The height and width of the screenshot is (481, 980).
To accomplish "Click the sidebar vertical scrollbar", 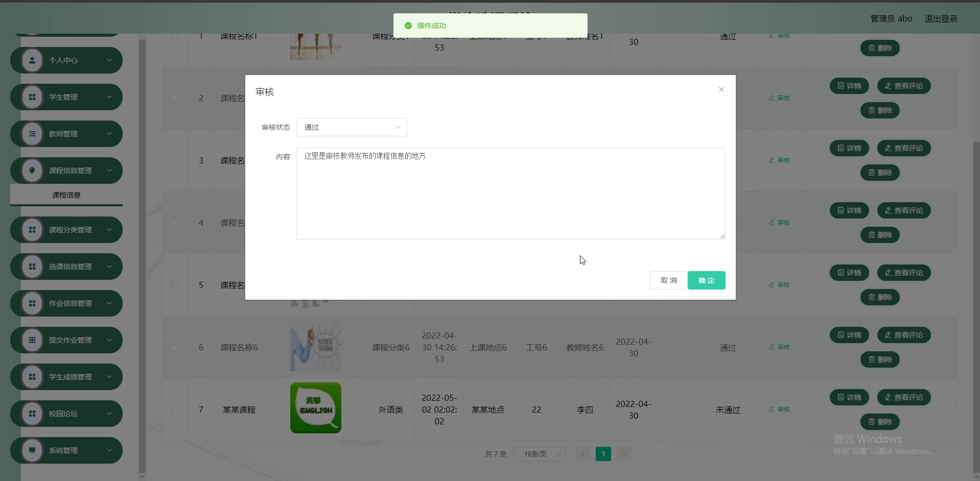I will (x=143, y=255).
